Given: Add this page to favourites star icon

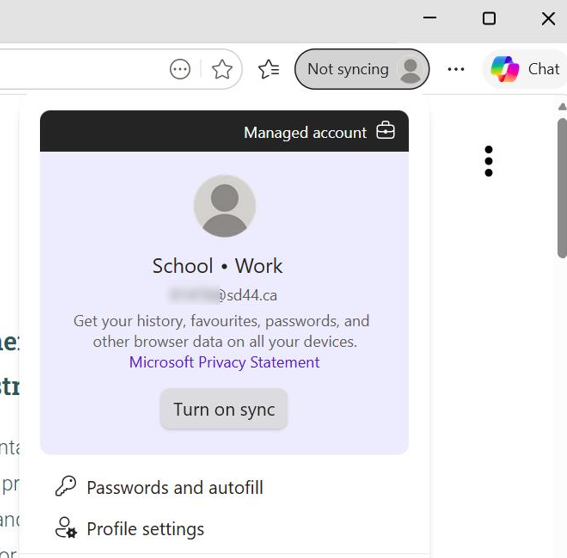Looking at the screenshot, I should pos(222,69).
